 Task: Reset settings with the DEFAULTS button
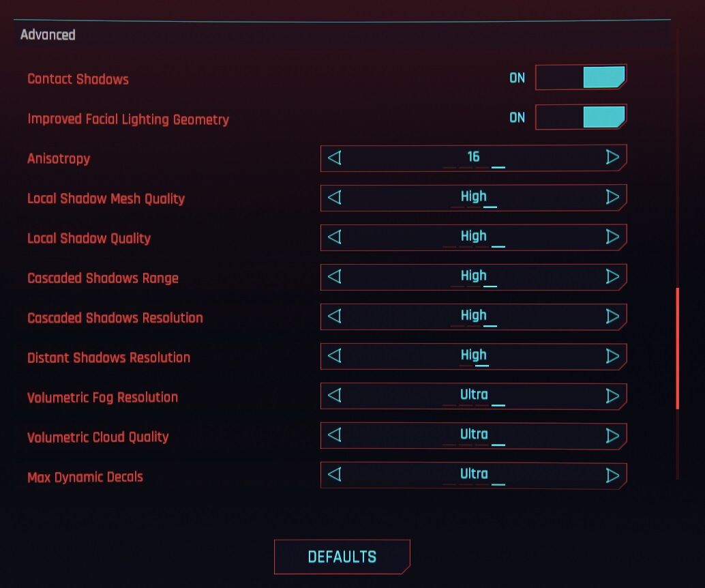tap(342, 557)
